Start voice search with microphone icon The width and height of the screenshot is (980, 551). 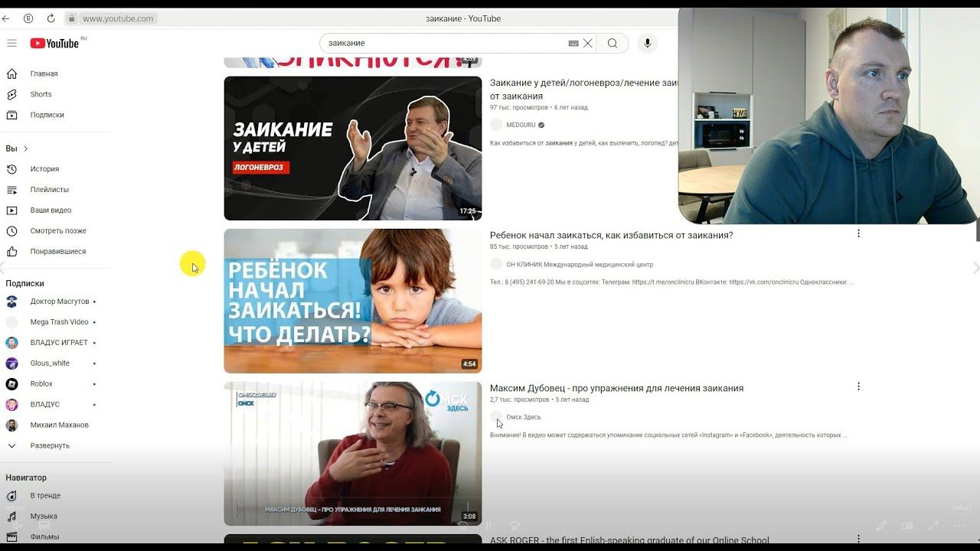click(647, 43)
